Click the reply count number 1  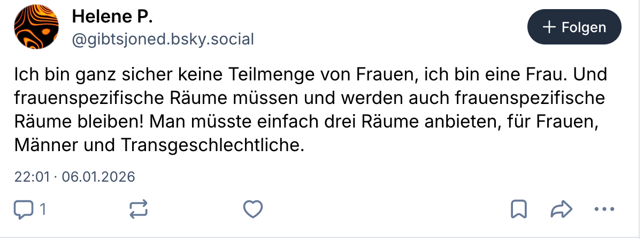coord(42,209)
